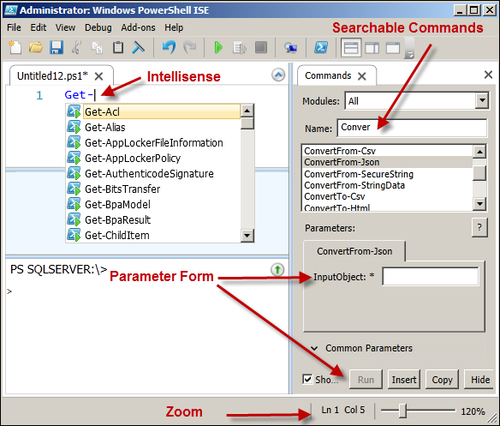Click Intellisense list scroll-up arrow
This screenshot has height=426, width=500.
[x=247, y=110]
